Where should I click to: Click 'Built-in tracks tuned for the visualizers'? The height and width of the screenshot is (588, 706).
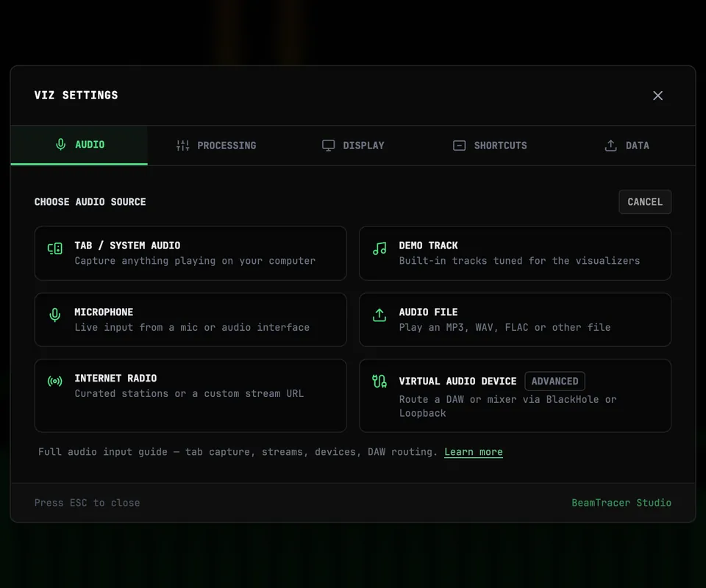pyautogui.click(x=519, y=261)
